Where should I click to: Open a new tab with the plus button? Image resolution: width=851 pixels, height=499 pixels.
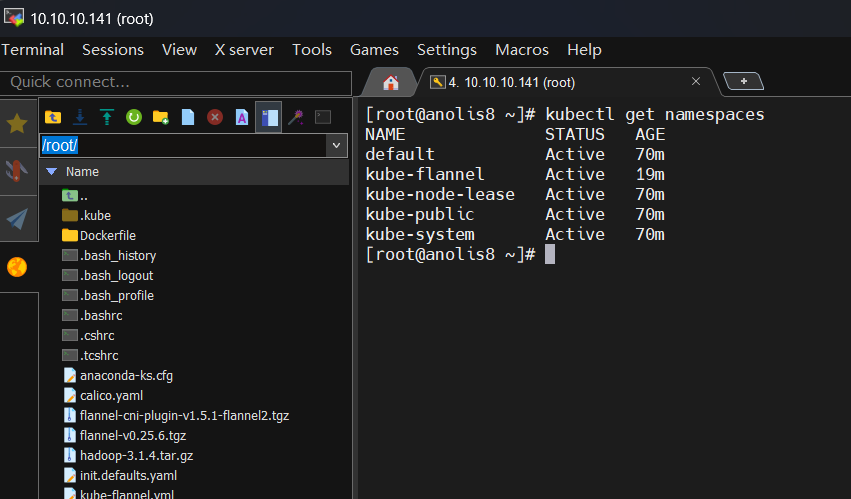(x=744, y=81)
